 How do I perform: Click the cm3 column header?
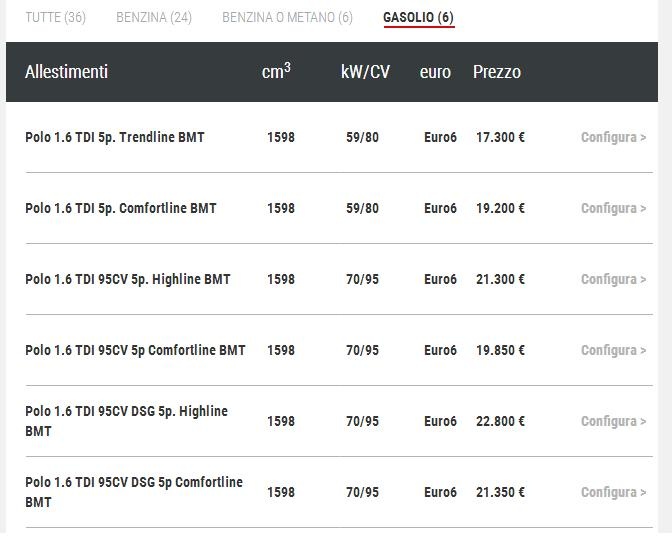pos(276,71)
